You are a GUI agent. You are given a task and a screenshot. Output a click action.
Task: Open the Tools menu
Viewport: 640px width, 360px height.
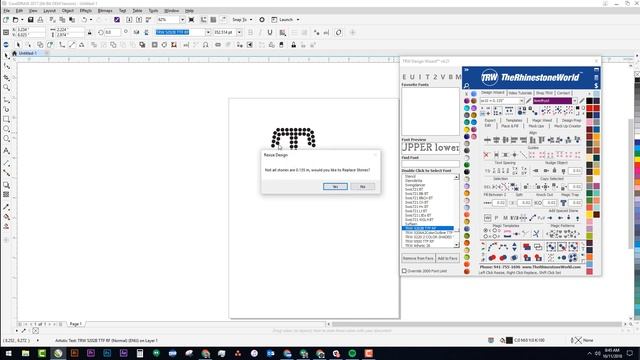tap(153, 11)
